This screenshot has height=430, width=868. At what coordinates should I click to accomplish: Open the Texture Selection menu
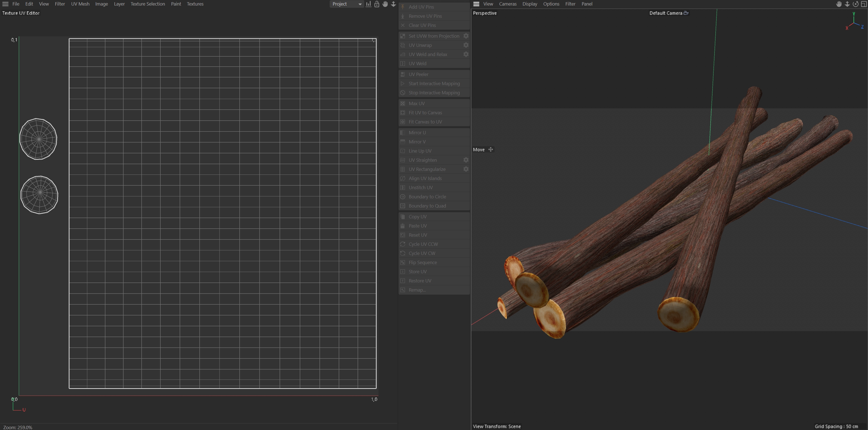pyautogui.click(x=148, y=4)
